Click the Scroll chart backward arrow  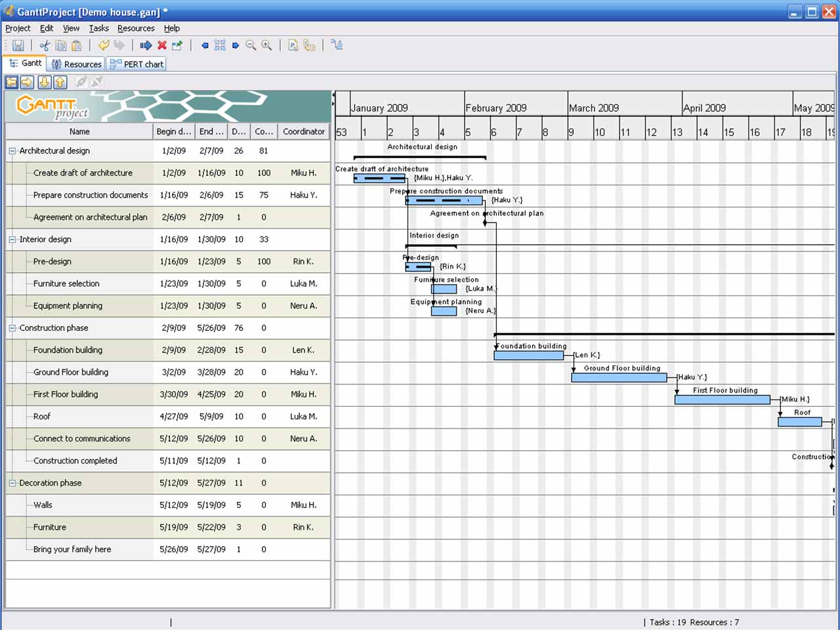(205, 45)
